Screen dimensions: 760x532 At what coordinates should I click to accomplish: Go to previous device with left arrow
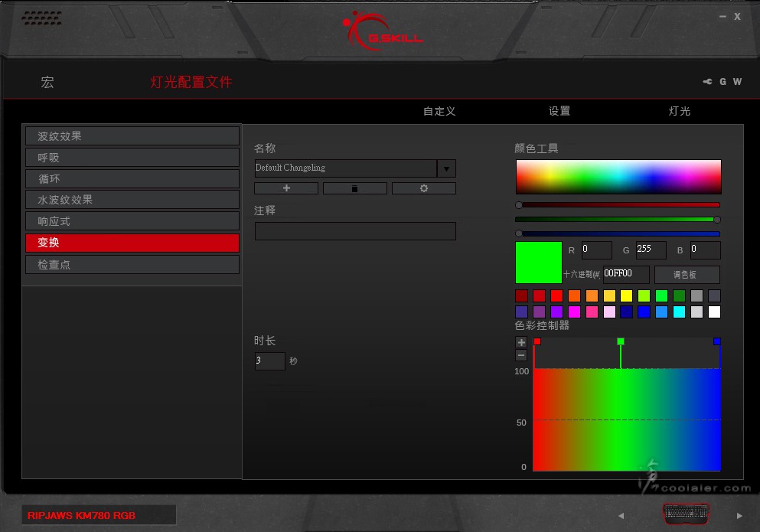click(x=621, y=515)
